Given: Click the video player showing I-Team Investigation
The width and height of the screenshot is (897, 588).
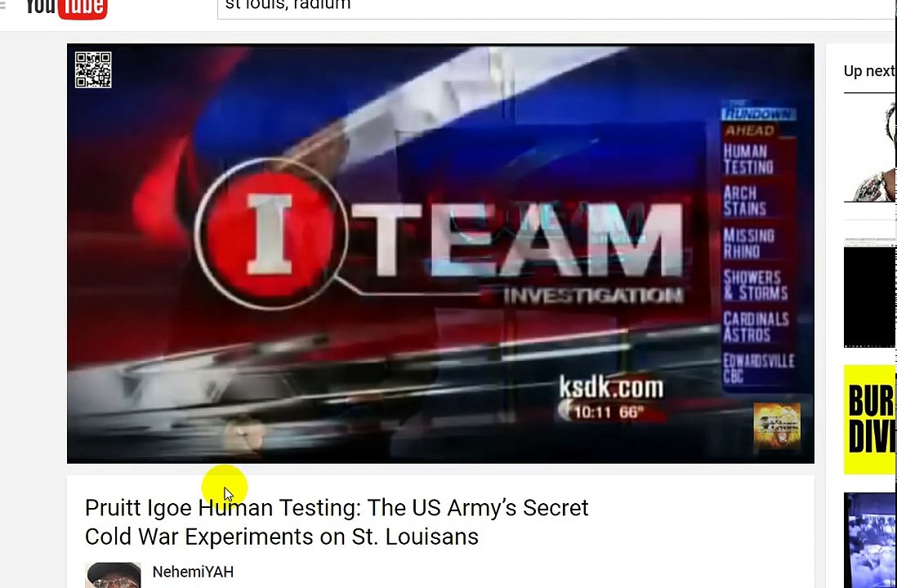Looking at the screenshot, I should 440,253.
